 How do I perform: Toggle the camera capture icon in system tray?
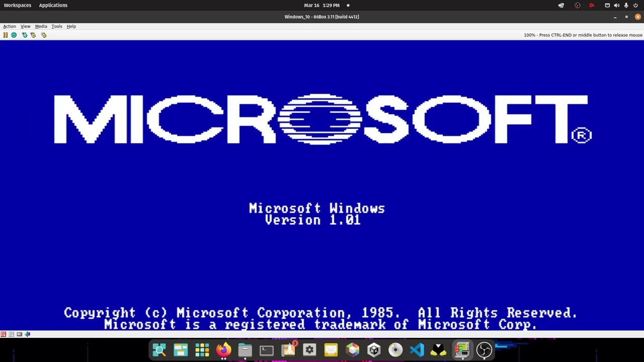tap(592, 5)
